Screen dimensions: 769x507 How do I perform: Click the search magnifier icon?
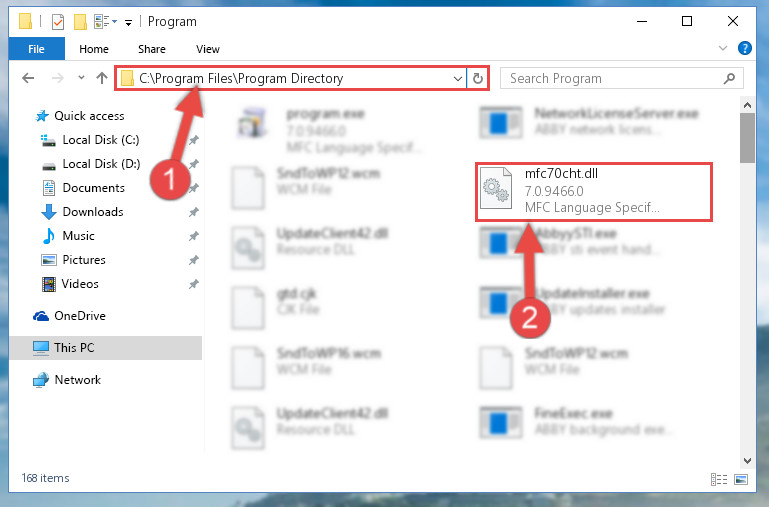[x=729, y=78]
